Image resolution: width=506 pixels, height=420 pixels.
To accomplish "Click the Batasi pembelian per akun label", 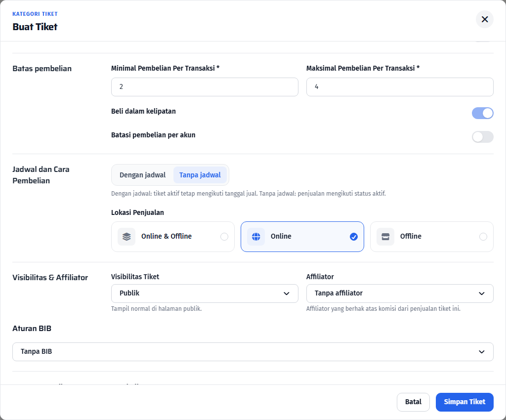I will 153,135.
